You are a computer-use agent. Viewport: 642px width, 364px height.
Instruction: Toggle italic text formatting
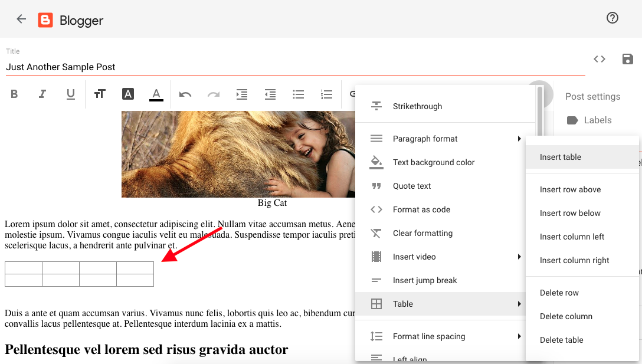point(42,94)
